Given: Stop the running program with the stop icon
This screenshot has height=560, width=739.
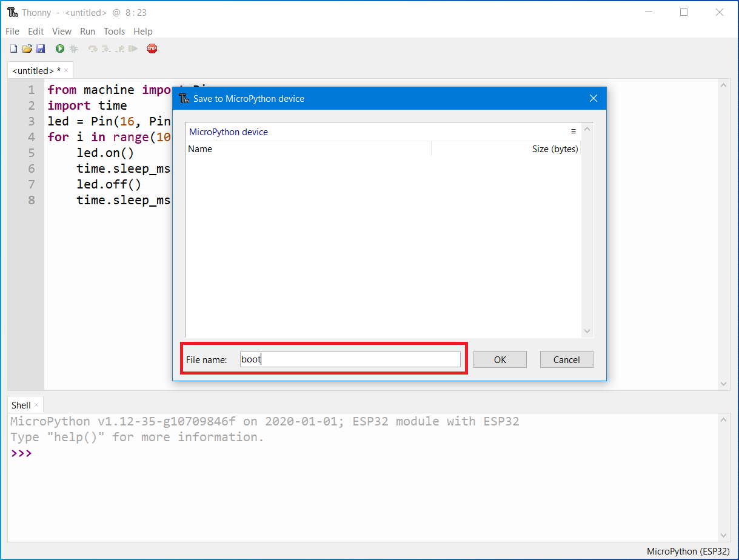Looking at the screenshot, I should tap(152, 48).
